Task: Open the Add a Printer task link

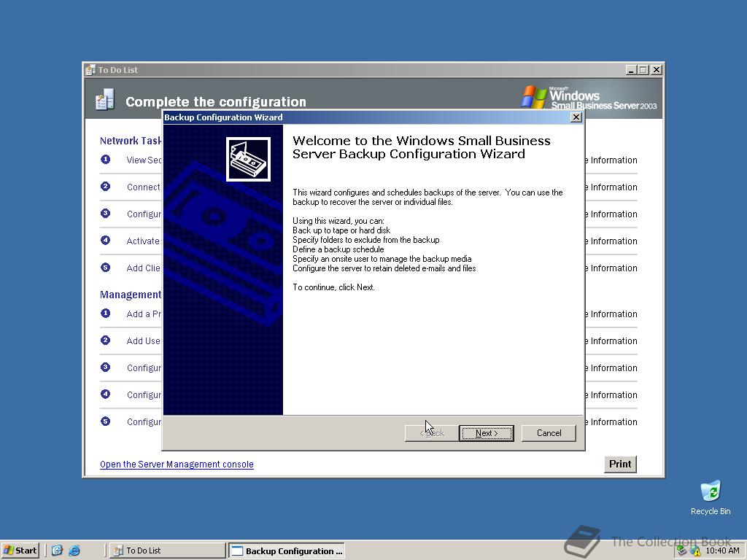Action: pyautogui.click(x=144, y=314)
